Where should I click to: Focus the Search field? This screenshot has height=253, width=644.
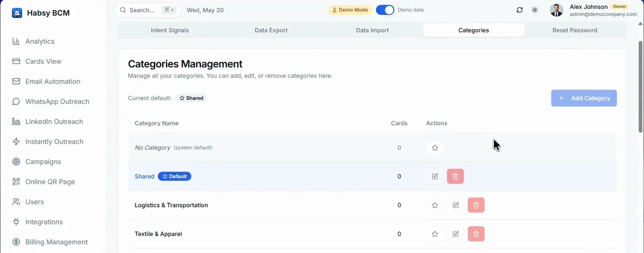[x=147, y=10]
